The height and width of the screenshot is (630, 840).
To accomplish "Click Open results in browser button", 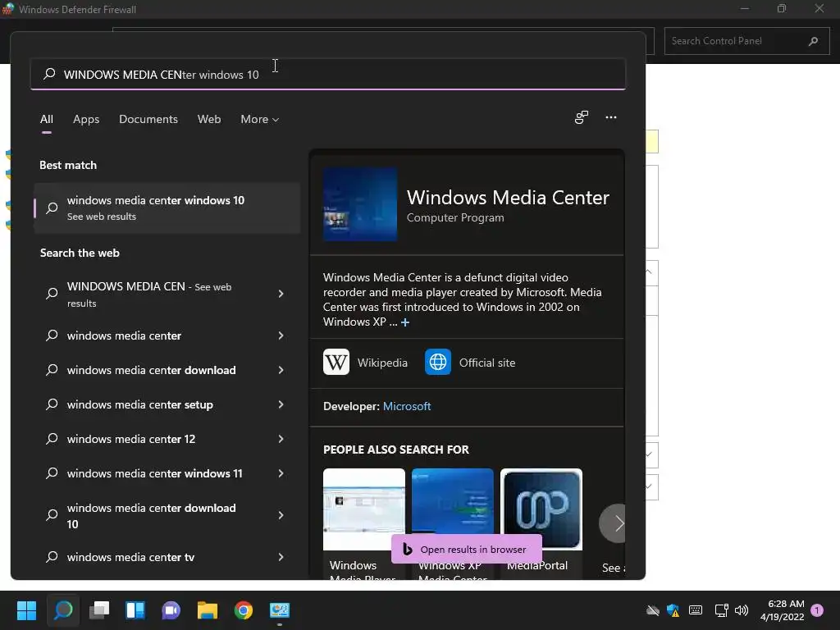I will 467,549.
